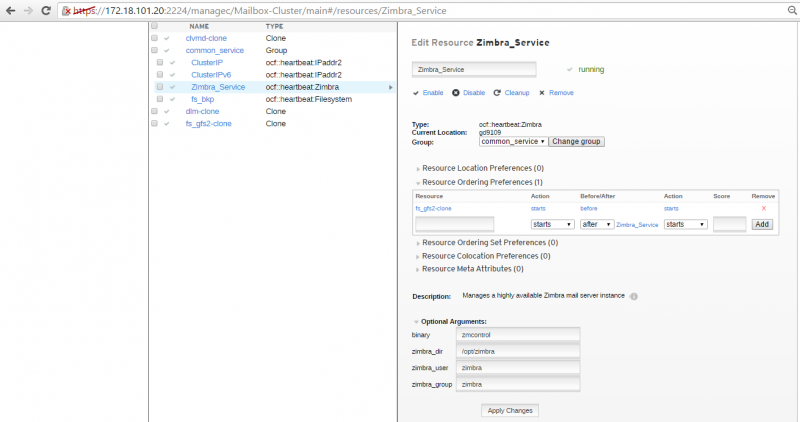Click the magnifier icon in the address bar
The height and width of the screenshot is (422, 800).
[792, 10]
